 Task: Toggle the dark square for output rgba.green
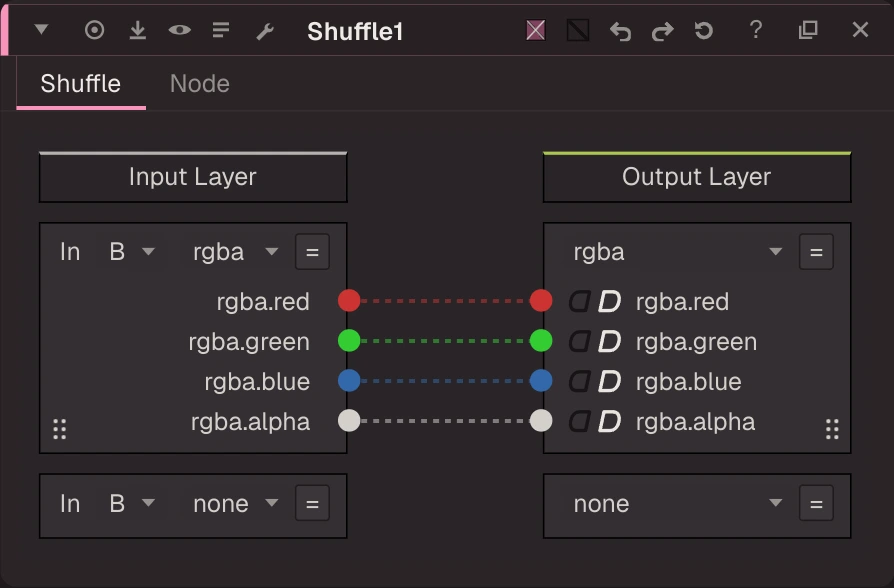(580, 341)
